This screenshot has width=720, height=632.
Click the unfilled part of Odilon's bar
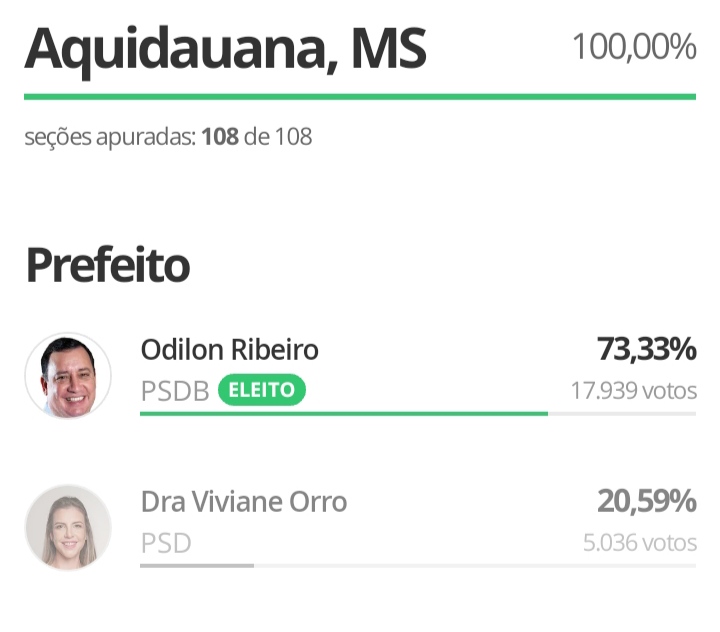point(621,413)
